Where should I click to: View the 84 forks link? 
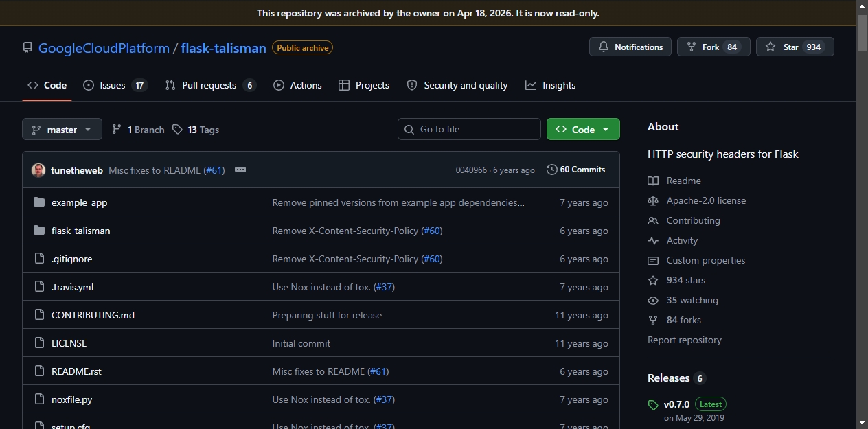click(683, 320)
